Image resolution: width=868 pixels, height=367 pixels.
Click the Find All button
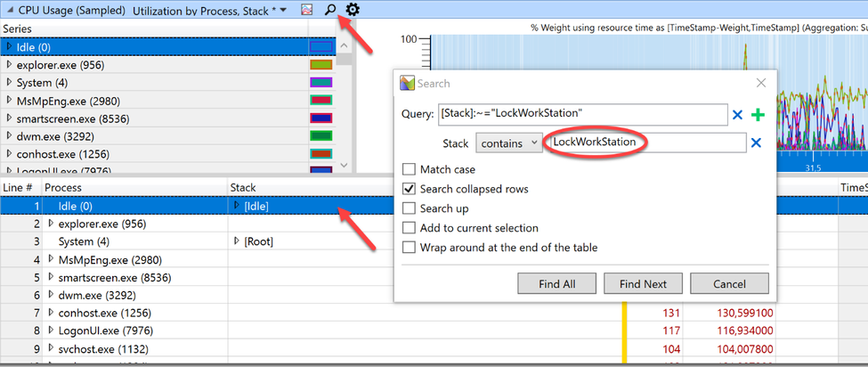coord(557,284)
